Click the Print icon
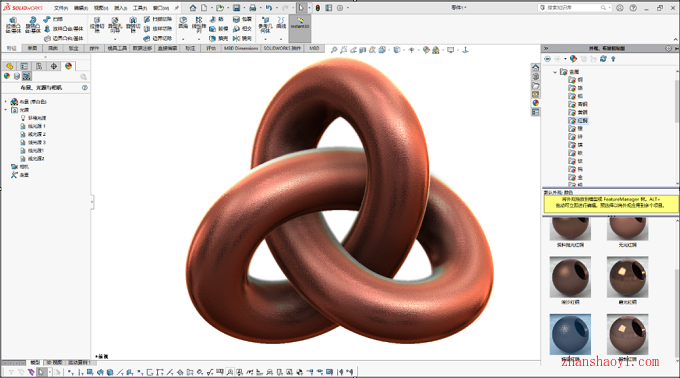This screenshot has width=680, height=378. [252, 8]
